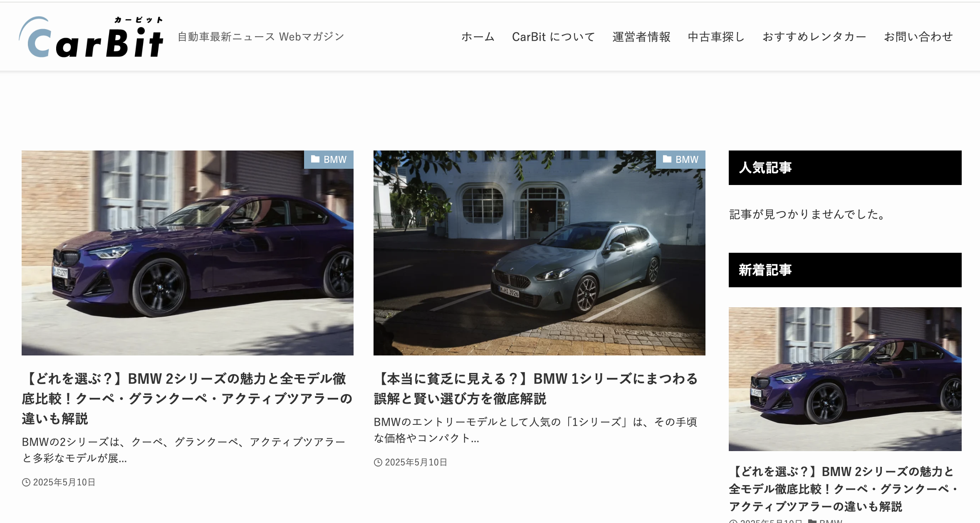The image size is (980, 523).
Task: Open sidebar purple BMW 2 Series thumbnail
Action: (845, 379)
